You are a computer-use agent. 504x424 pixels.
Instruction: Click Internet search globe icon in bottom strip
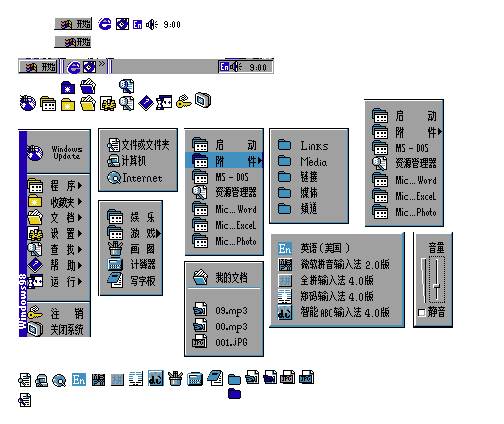pyautogui.click(x=59, y=380)
